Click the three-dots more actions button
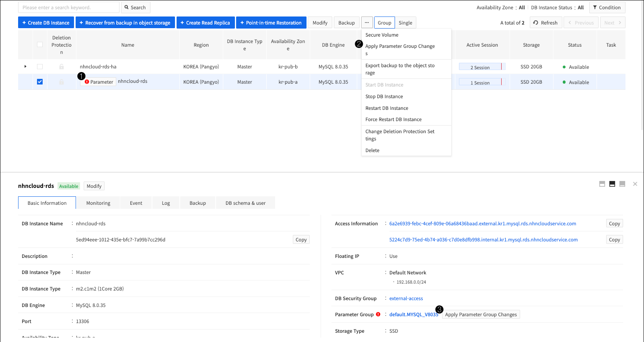 coord(367,23)
